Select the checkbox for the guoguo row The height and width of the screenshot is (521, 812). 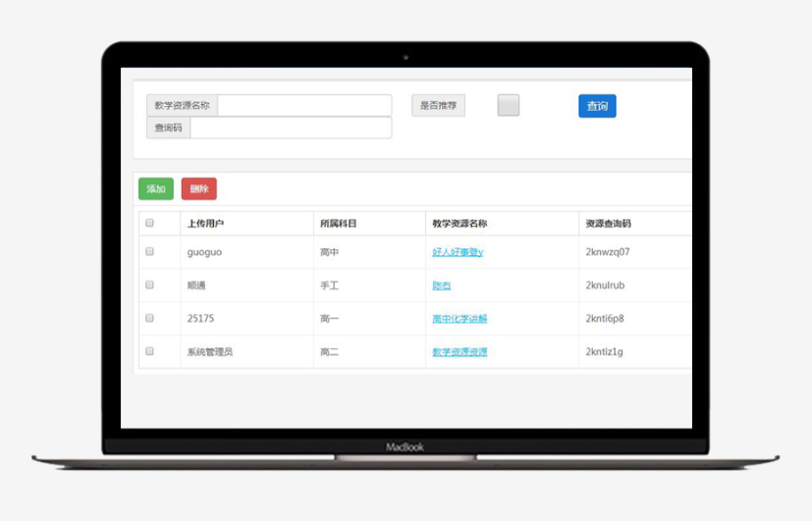(150, 251)
